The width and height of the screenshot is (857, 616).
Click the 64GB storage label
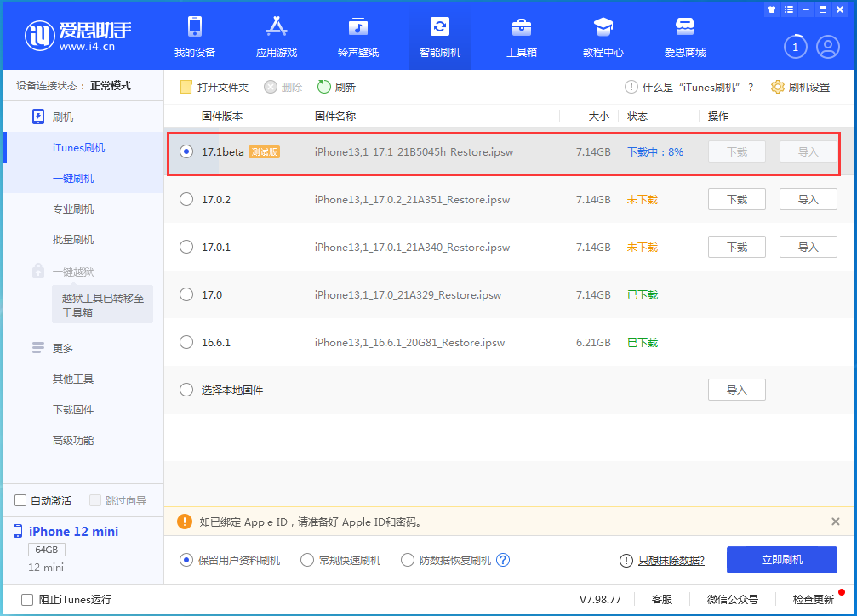point(47,550)
